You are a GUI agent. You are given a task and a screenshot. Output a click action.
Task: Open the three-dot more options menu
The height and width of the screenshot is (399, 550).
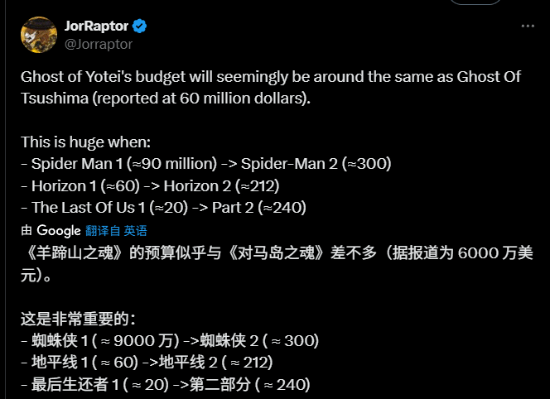[x=528, y=26]
